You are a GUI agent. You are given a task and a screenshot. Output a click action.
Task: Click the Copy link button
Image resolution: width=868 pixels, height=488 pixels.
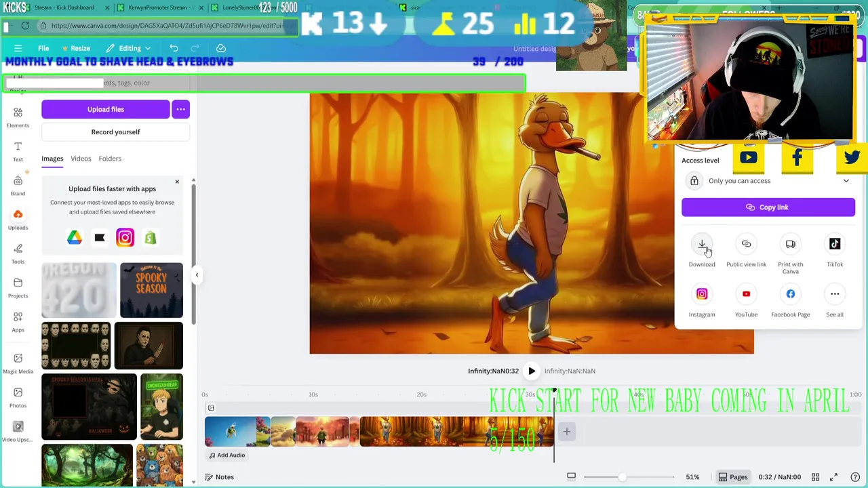coord(768,207)
